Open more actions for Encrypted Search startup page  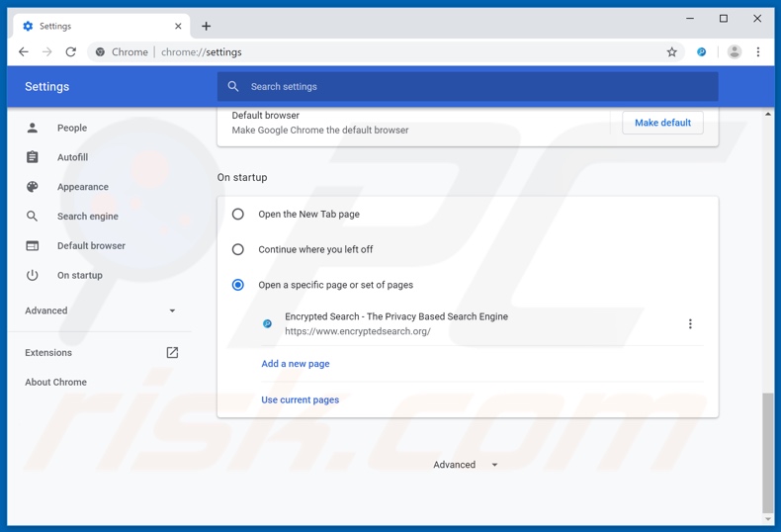point(690,323)
